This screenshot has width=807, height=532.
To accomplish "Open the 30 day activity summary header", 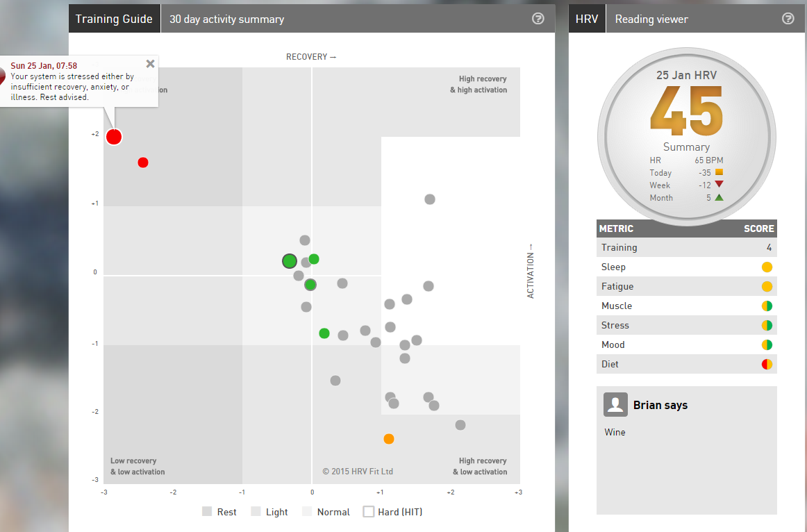I will [227, 19].
